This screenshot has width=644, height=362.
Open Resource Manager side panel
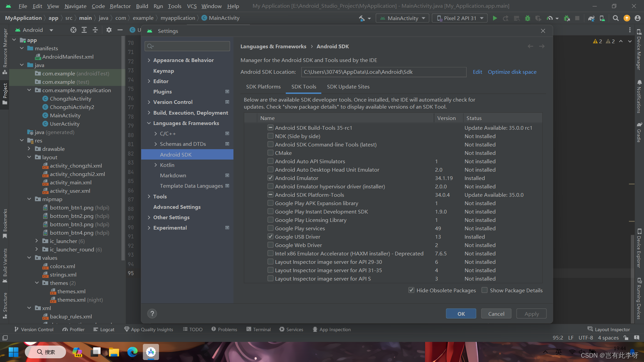[x=5, y=51]
